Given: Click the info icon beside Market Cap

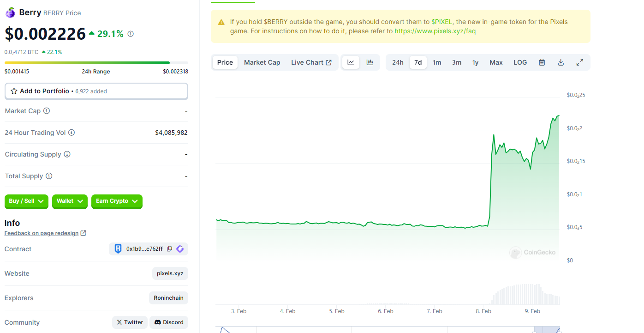Looking at the screenshot, I should point(47,111).
